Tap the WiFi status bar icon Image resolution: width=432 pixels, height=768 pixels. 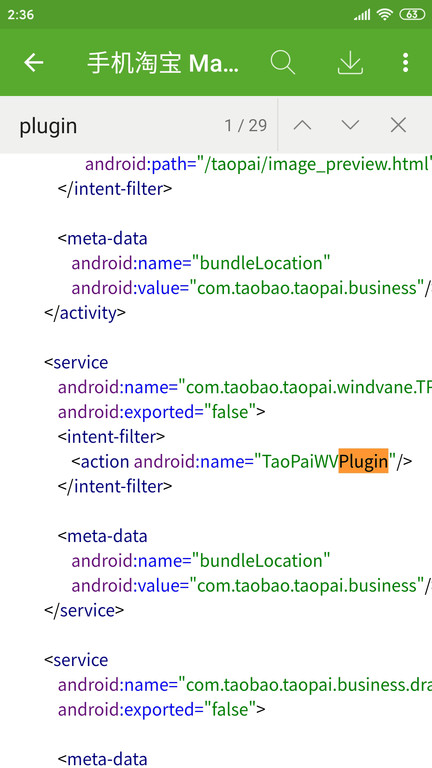click(x=385, y=15)
